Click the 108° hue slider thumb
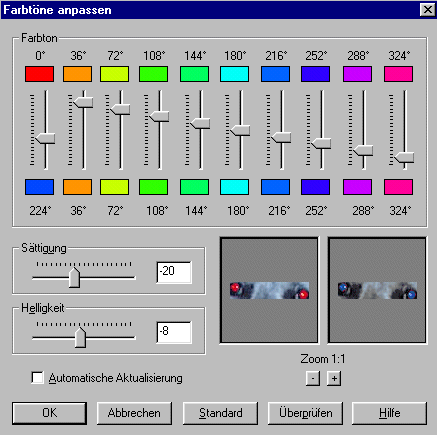The height and width of the screenshot is (435, 437). (159, 116)
